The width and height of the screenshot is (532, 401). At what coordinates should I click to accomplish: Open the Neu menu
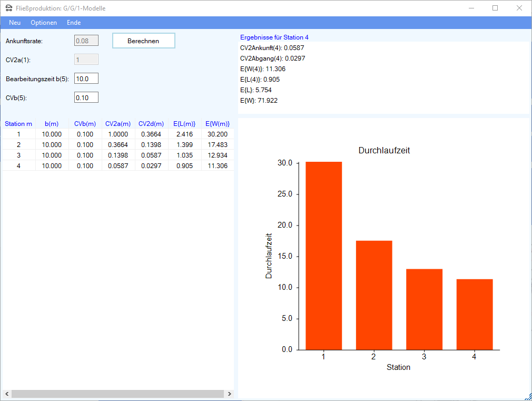point(15,23)
